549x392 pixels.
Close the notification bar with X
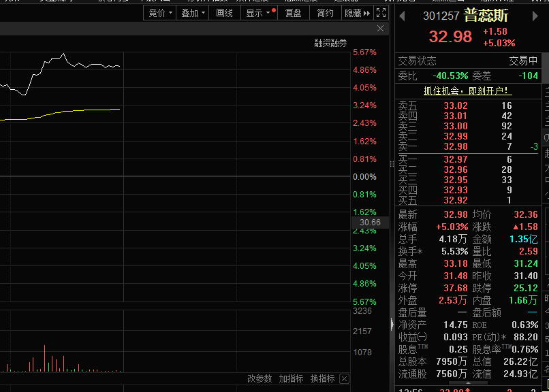tap(381, 29)
